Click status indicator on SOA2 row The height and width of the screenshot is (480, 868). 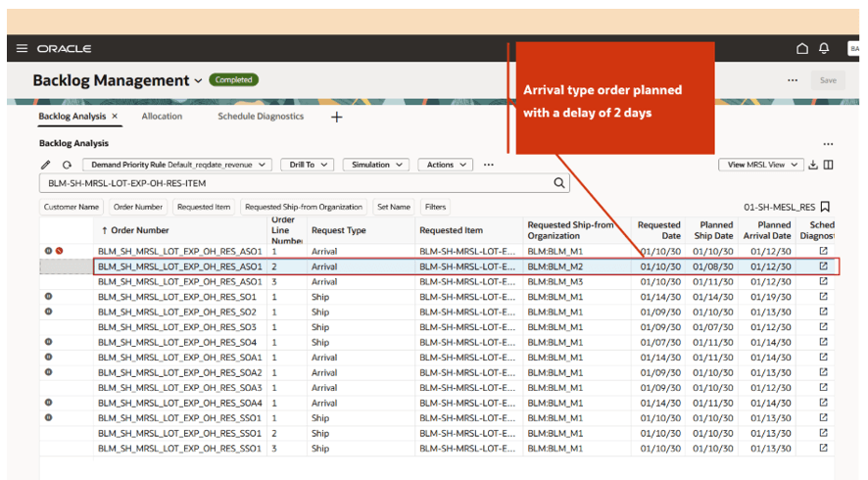pos(49,372)
